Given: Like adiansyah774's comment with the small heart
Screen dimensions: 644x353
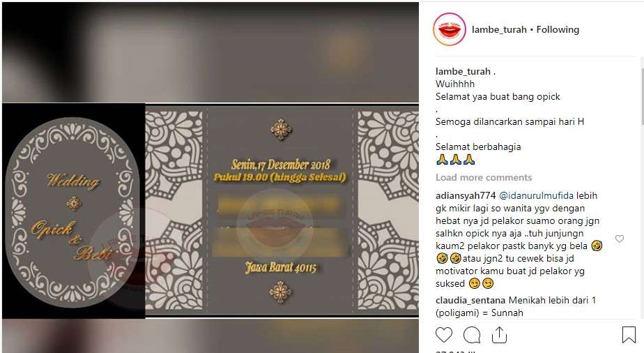Looking at the screenshot, I should coord(620,239).
